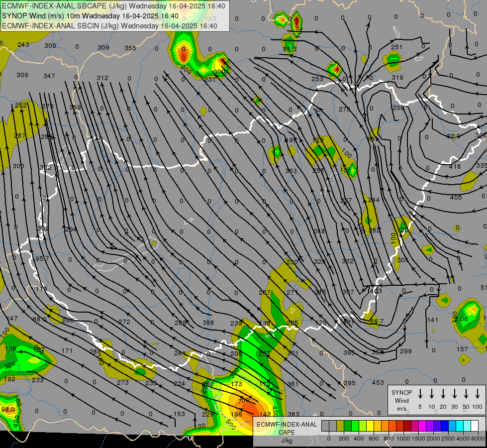Click the map value '367'
487x448 pixels.
(x=348, y=292)
